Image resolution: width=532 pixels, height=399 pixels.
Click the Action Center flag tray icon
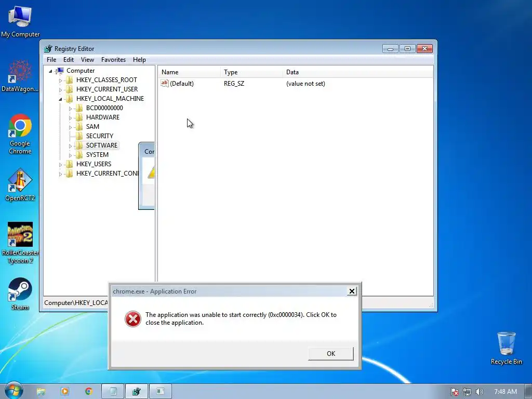(x=454, y=392)
